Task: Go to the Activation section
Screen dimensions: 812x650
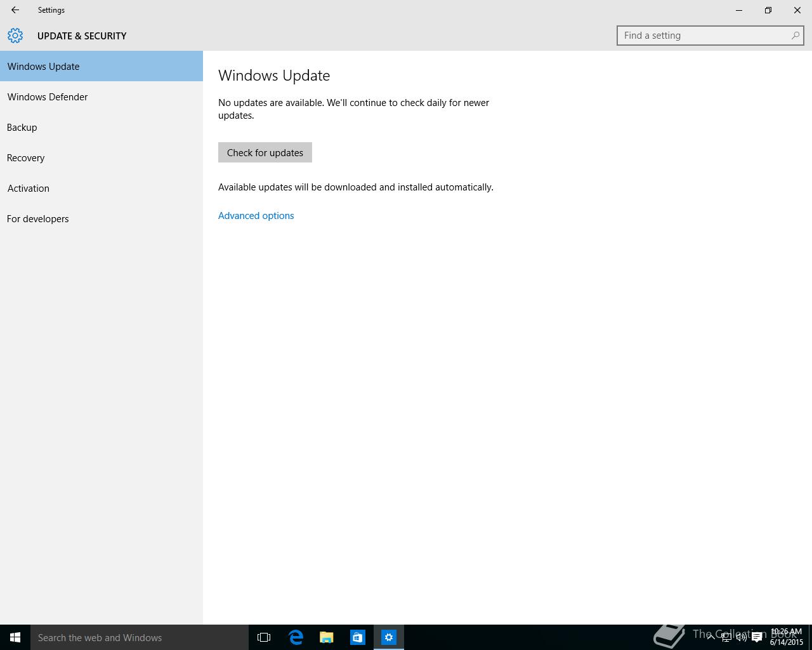Action: (x=101, y=188)
